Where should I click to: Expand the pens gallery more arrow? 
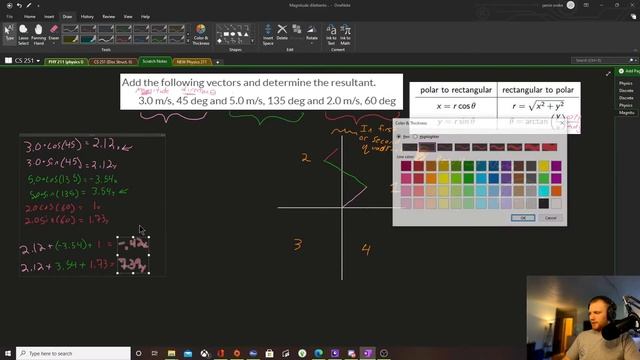coord(188,41)
